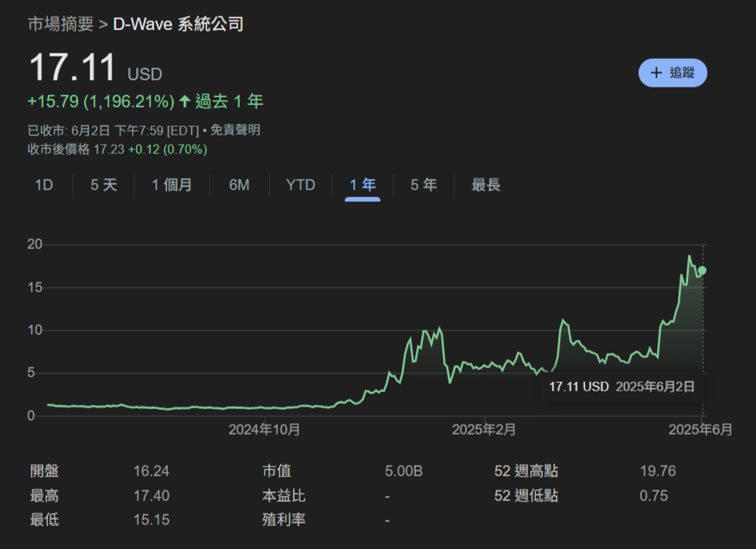The width and height of the screenshot is (756, 549).
Task: Click the 20 label on price axis
Action: (35, 244)
